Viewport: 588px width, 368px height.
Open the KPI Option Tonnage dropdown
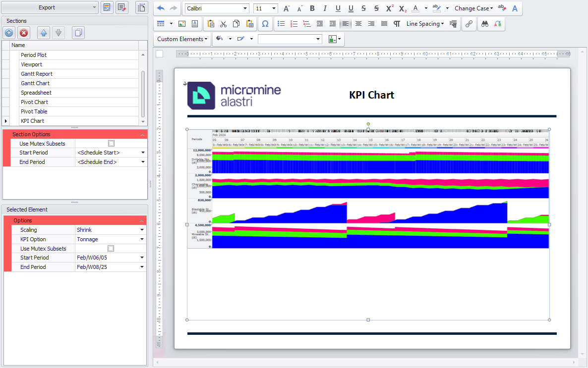pyautogui.click(x=142, y=239)
